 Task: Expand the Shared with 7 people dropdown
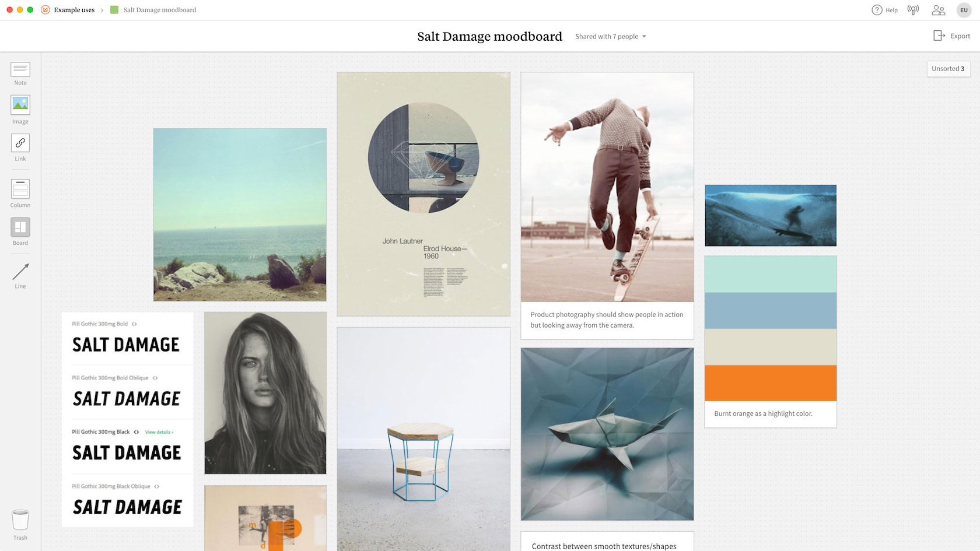pos(611,36)
